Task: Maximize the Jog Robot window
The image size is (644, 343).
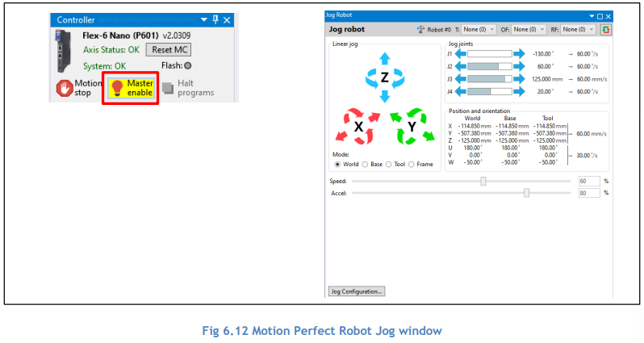Action: click(x=600, y=16)
